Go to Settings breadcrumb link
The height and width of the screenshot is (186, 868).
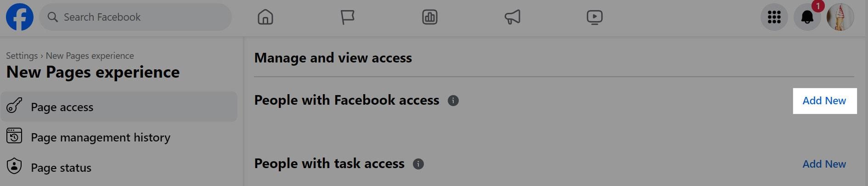[22, 56]
